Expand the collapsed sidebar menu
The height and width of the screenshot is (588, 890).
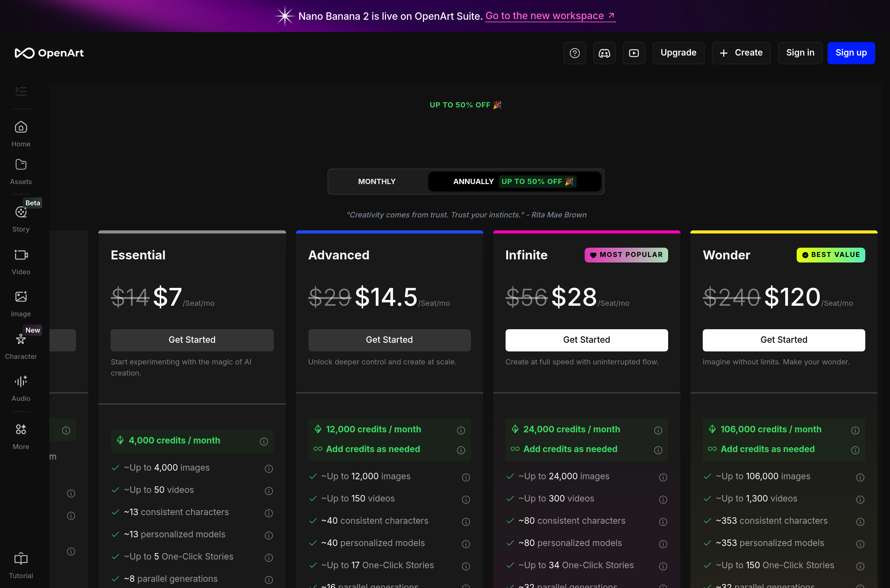pos(21,91)
